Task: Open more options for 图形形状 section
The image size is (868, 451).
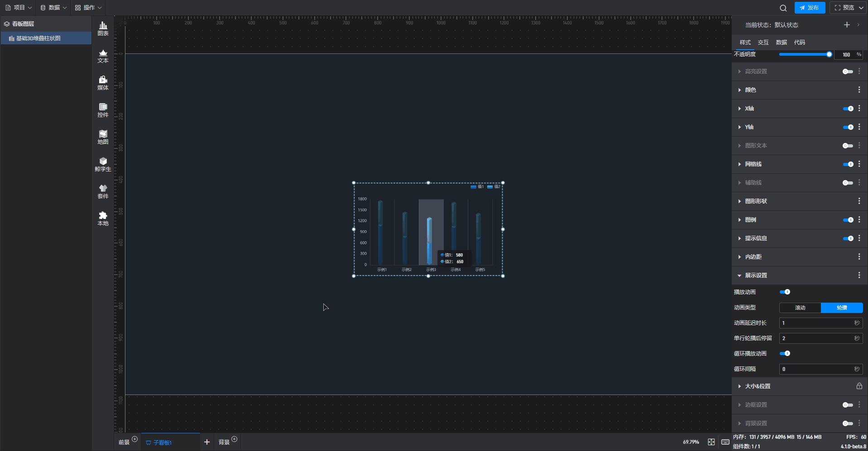Action: [859, 201]
